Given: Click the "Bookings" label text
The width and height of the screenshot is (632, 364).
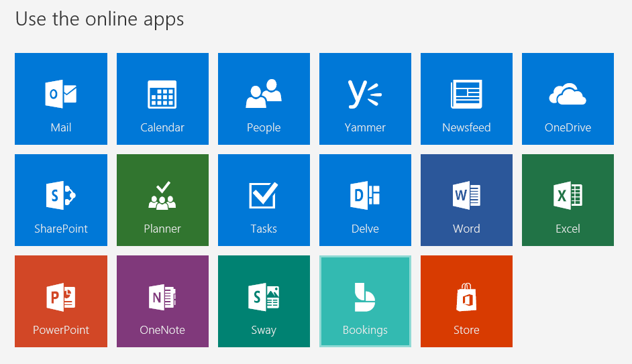Looking at the screenshot, I should (x=365, y=330).
